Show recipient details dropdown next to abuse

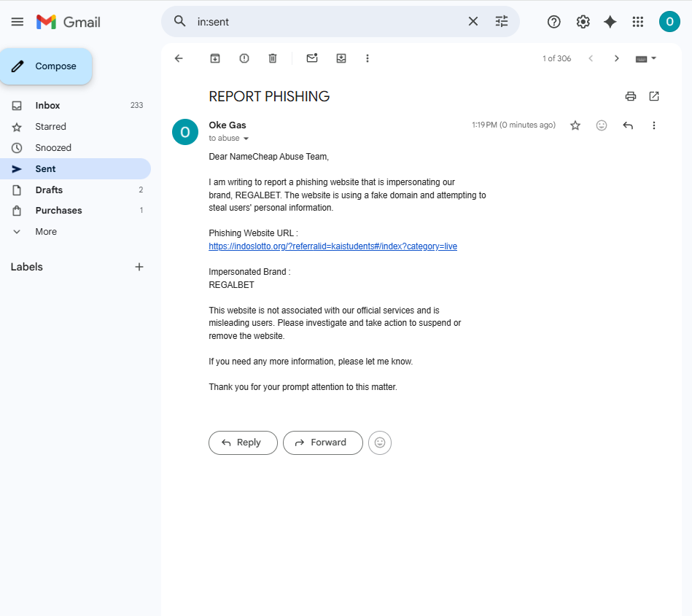246,139
